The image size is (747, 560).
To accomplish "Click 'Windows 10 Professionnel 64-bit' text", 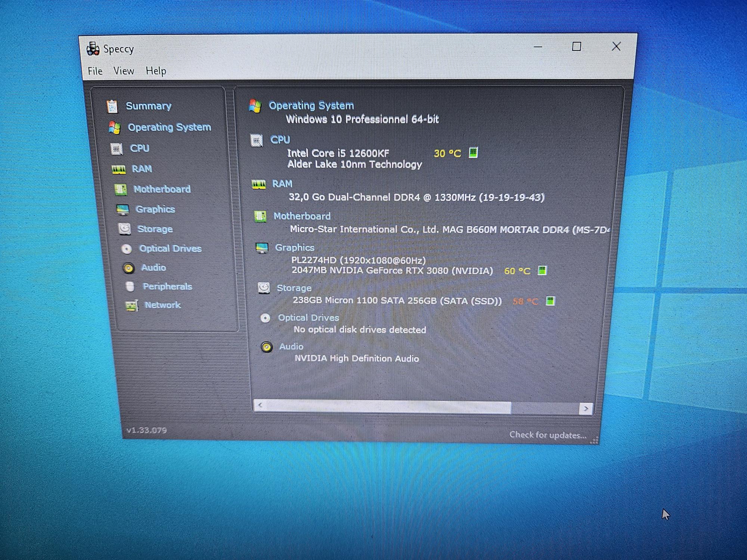I will click(x=362, y=119).
